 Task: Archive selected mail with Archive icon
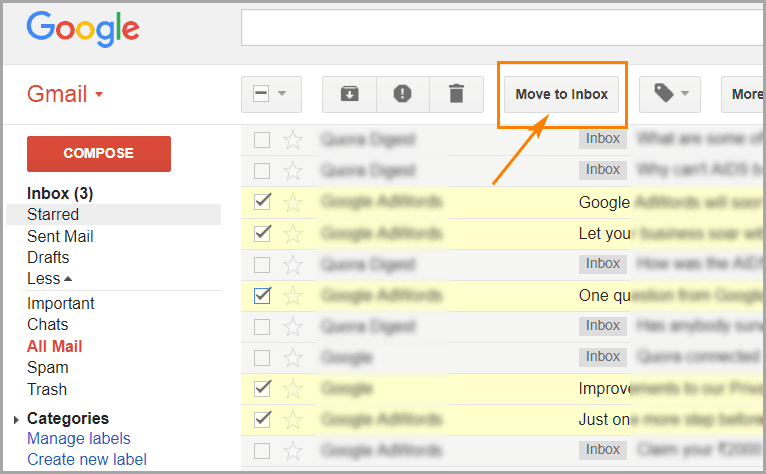click(x=349, y=94)
